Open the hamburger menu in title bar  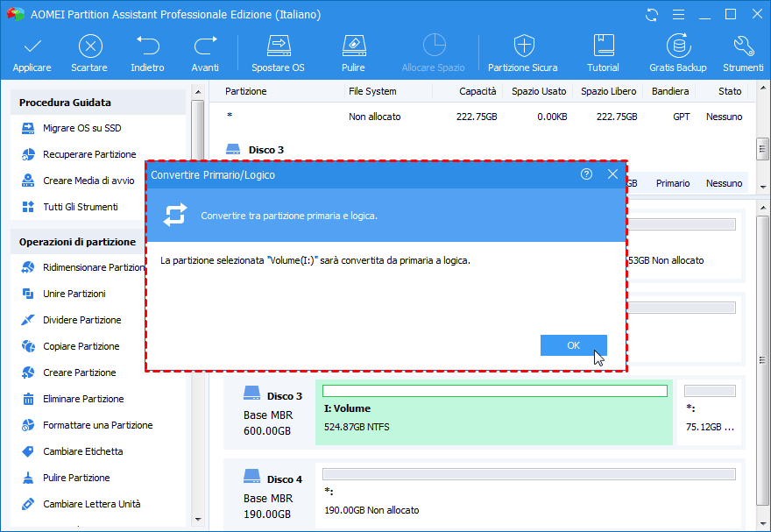pyautogui.click(x=678, y=15)
